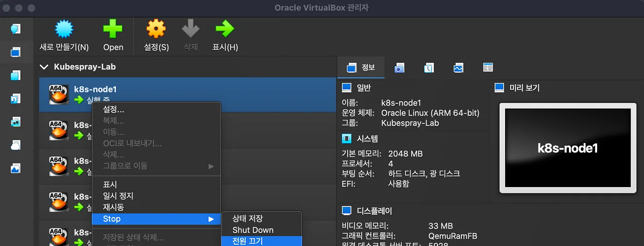Open the Cloud icon in sidebar
Image resolution: width=644 pixels, height=246 pixels.
(16, 145)
